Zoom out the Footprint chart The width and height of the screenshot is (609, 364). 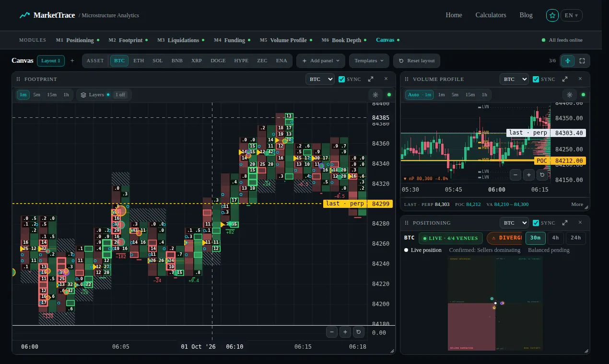(332, 331)
